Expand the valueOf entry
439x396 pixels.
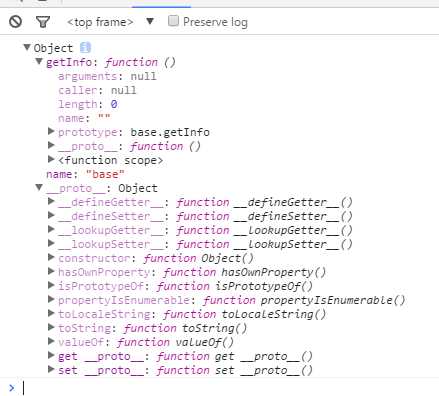(51, 341)
